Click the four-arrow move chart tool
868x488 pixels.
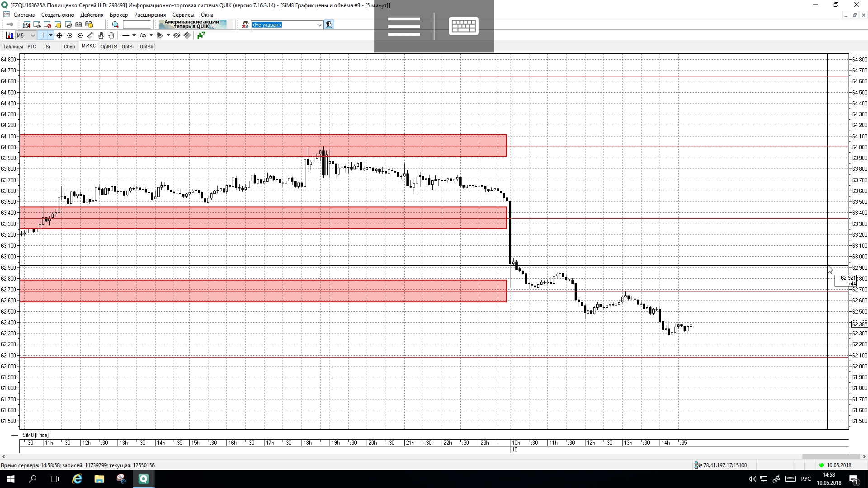tap(59, 35)
